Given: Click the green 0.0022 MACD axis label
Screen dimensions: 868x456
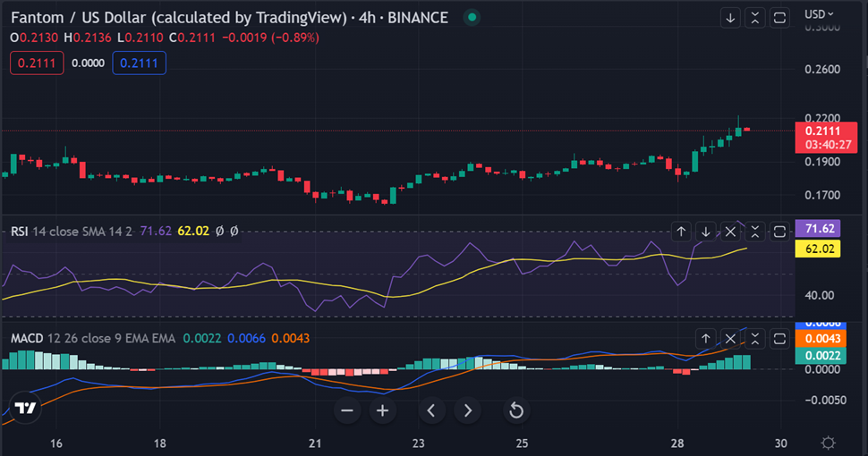Looking at the screenshot, I should pos(821,355).
